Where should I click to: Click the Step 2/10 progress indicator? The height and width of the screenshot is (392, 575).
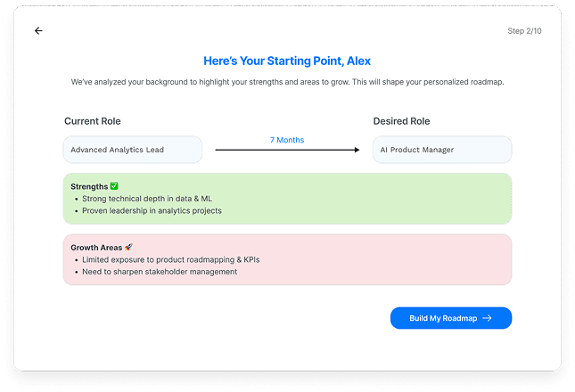(524, 31)
